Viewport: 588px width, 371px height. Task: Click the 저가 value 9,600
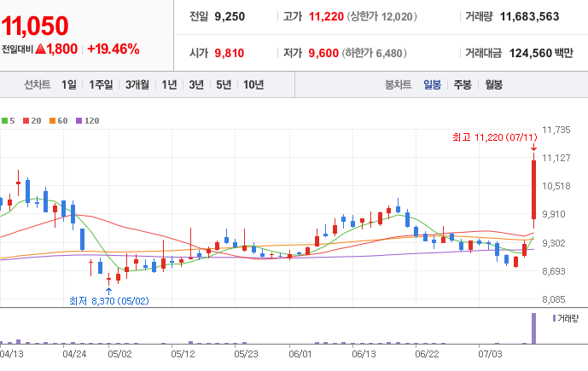(x=323, y=53)
